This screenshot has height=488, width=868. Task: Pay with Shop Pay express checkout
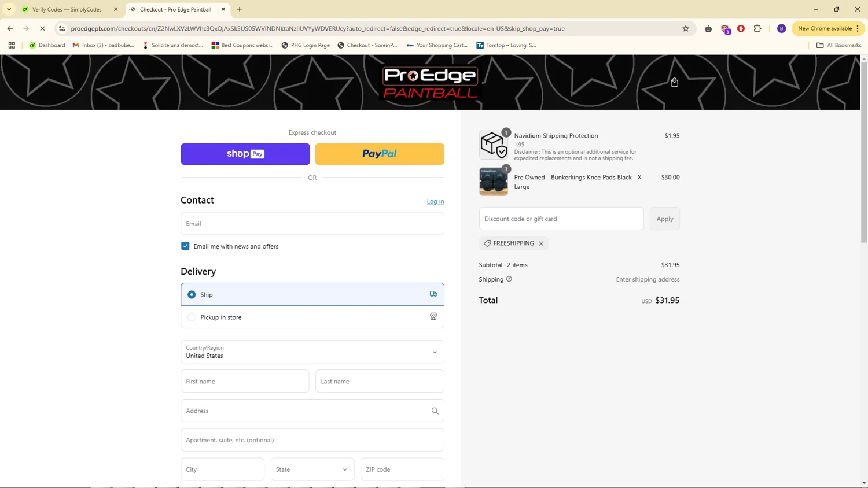245,154
